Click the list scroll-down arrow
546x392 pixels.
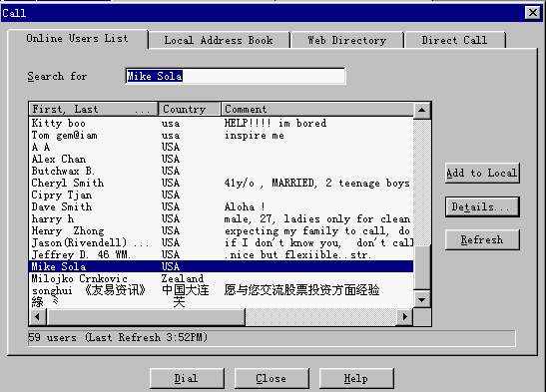click(422, 299)
